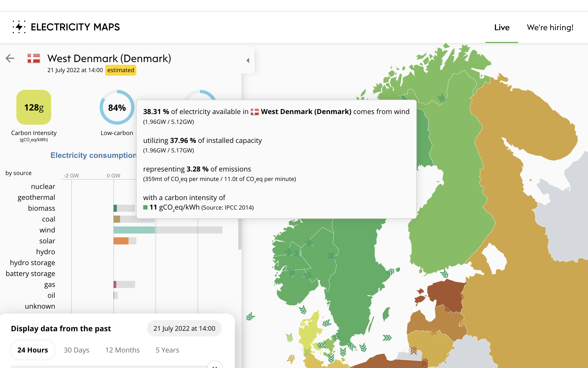This screenshot has height=368, width=588.
Task: Click the Electricity consumption toggle link
Action: pyautogui.click(x=93, y=155)
